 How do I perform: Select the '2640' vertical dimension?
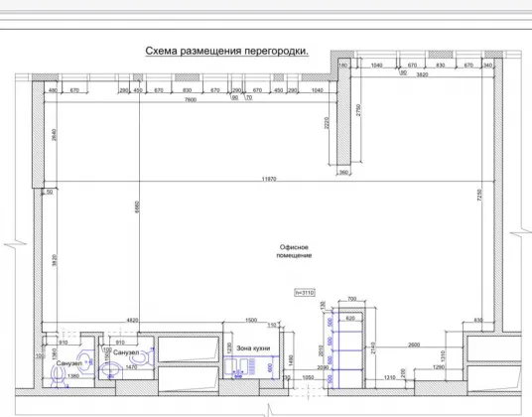tap(55, 135)
